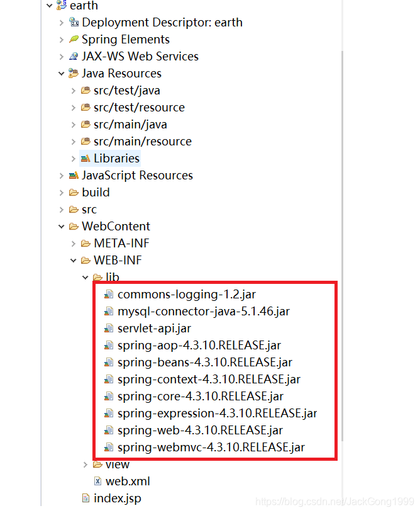Expand src/main/resource source folder
The width and height of the screenshot is (420, 513).
[74, 142]
